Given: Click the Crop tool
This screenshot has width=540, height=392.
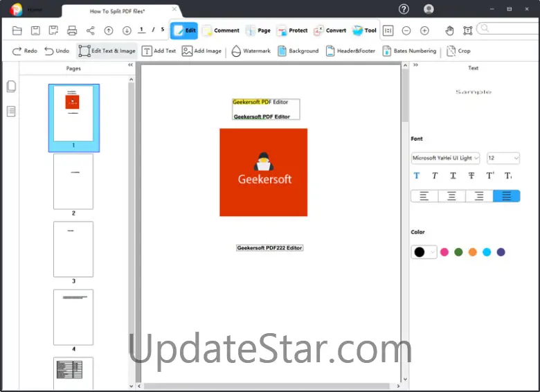Looking at the screenshot, I should point(458,51).
